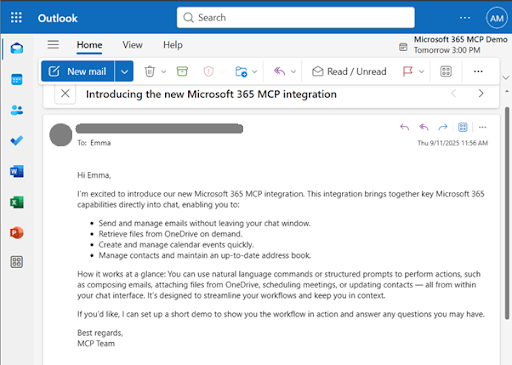Image resolution: width=512 pixels, height=365 pixels.
Task: Click Reply all in the ribbon
Action: click(x=279, y=71)
